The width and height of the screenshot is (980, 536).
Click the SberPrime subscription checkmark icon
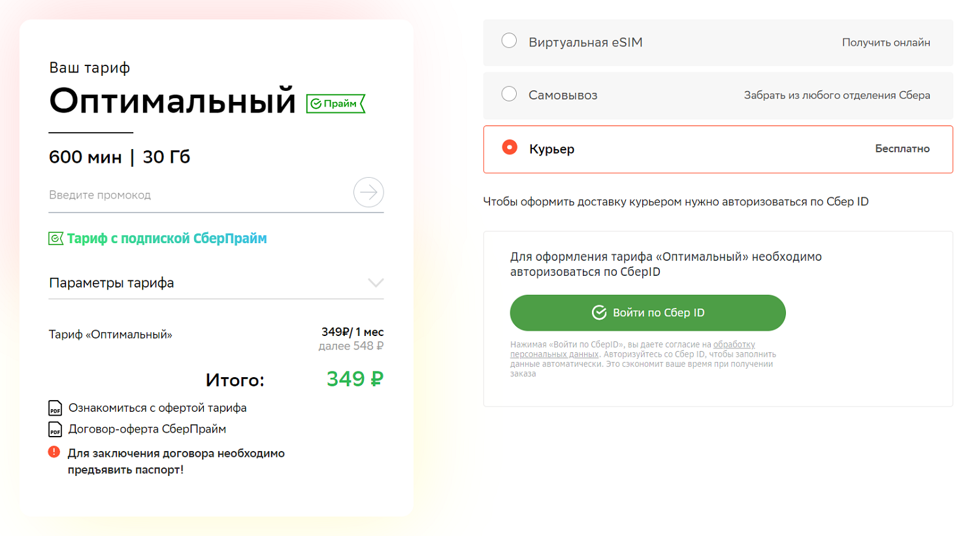pos(56,239)
